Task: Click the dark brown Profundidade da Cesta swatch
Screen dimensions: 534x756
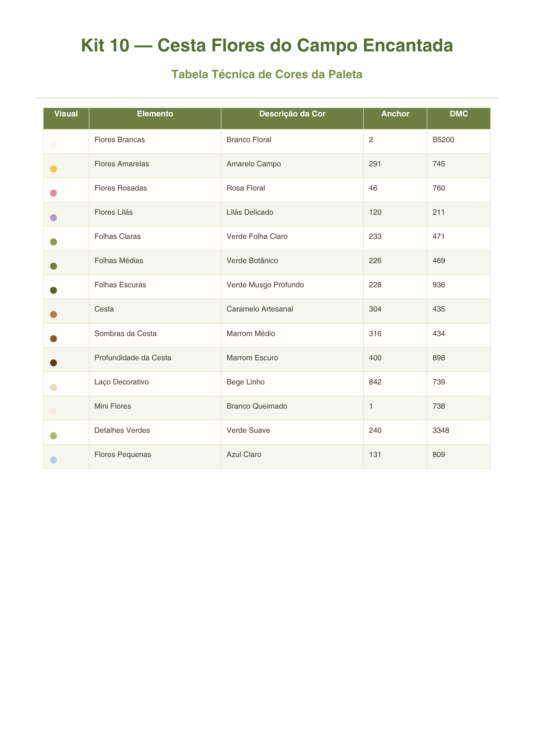Action: tap(54, 363)
